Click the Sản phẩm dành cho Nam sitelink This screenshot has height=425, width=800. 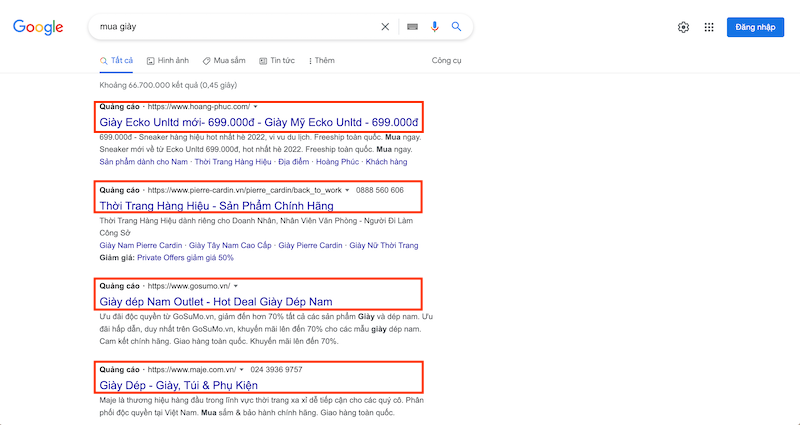pos(143,162)
